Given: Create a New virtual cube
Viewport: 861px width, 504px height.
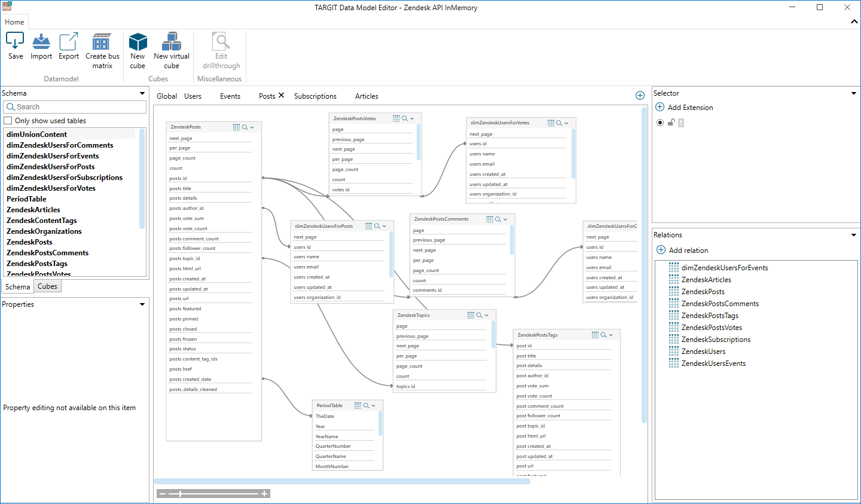Looking at the screenshot, I should tap(172, 51).
